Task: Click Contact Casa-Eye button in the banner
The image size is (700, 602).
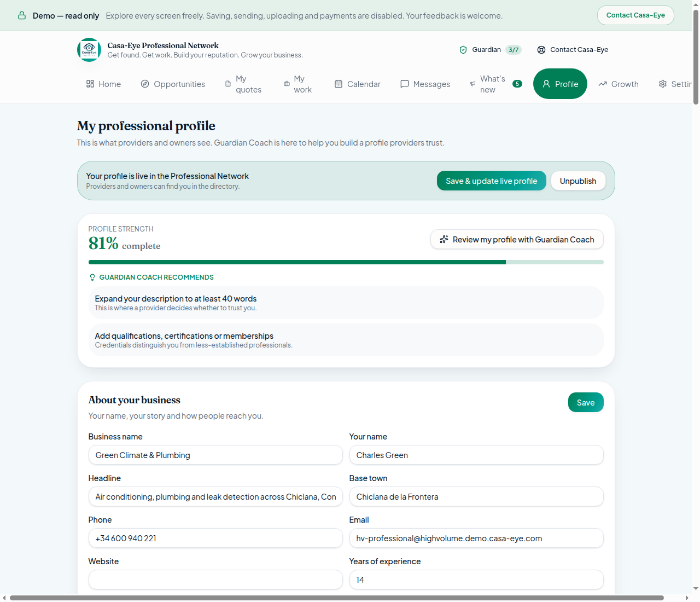Action: 635,15
